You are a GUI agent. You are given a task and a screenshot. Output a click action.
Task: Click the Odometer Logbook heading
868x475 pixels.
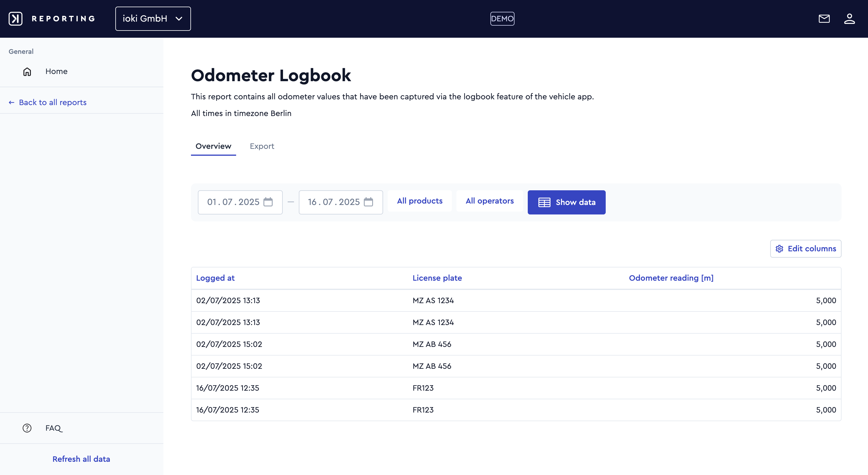point(271,75)
